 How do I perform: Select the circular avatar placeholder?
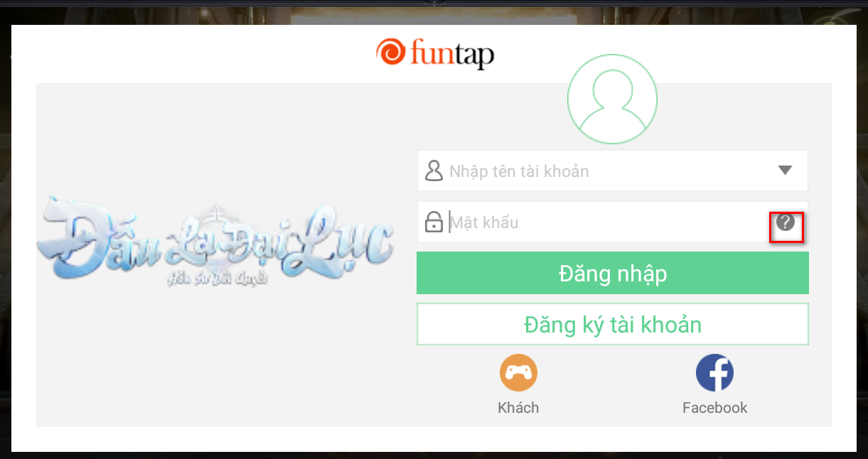tap(612, 99)
